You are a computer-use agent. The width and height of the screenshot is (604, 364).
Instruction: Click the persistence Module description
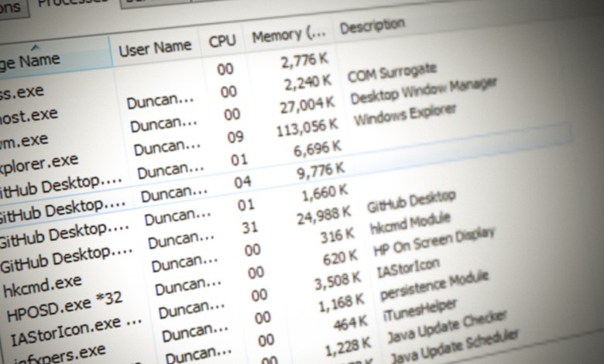pos(434,286)
